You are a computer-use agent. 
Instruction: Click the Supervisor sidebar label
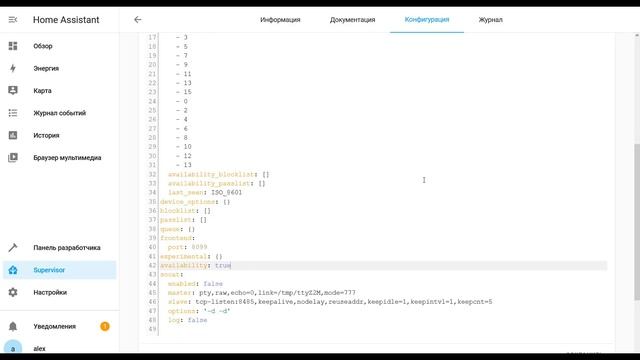point(49,270)
